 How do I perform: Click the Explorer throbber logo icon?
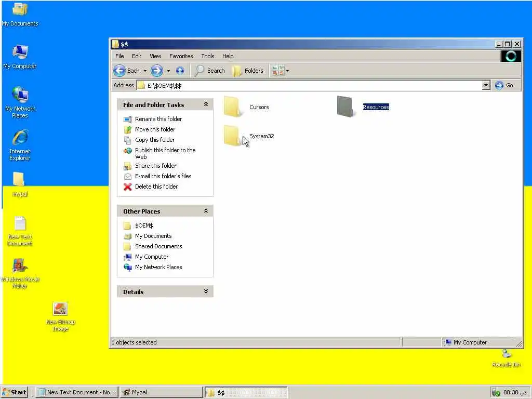pyautogui.click(x=511, y=56)
